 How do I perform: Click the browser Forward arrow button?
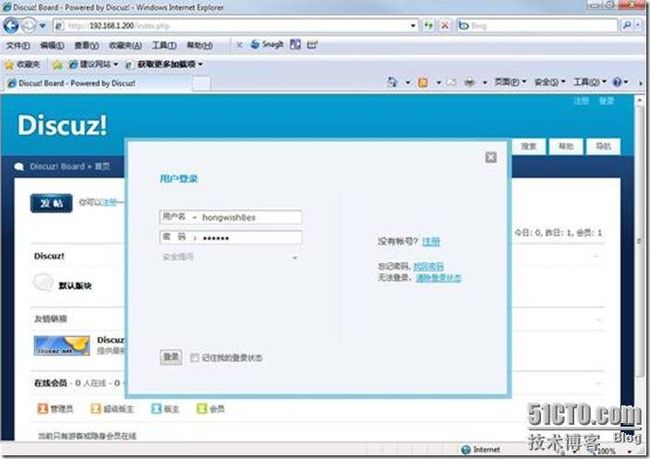(x=29, y=26)
